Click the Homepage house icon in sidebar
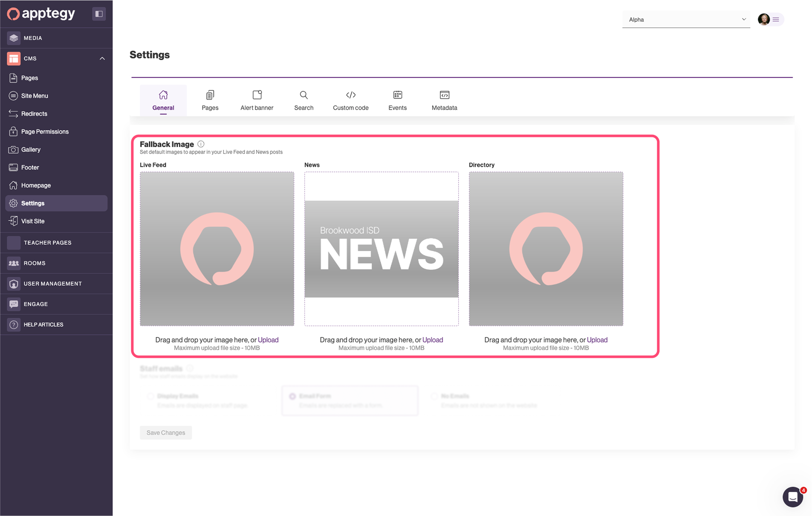 pyautogui.click(x=13, y=186)
